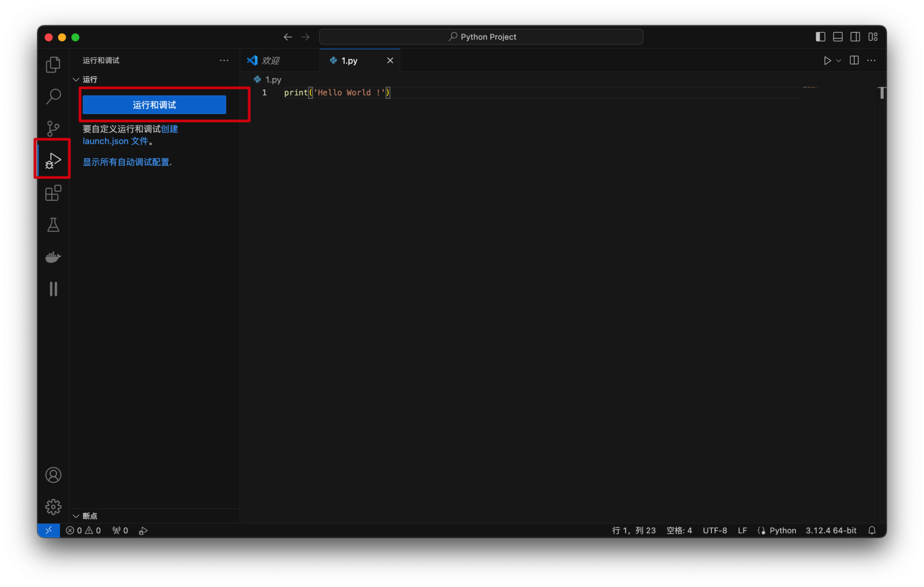This screenshot has width=924, height=587.
Task: Open the Extensions view icon
Action: point(53,193)
